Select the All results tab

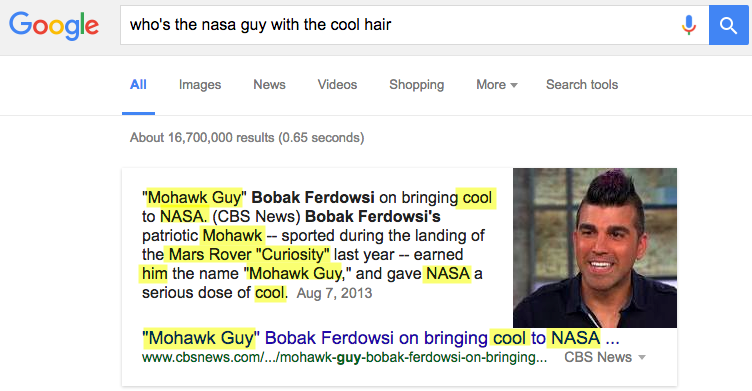coord(138,85)
